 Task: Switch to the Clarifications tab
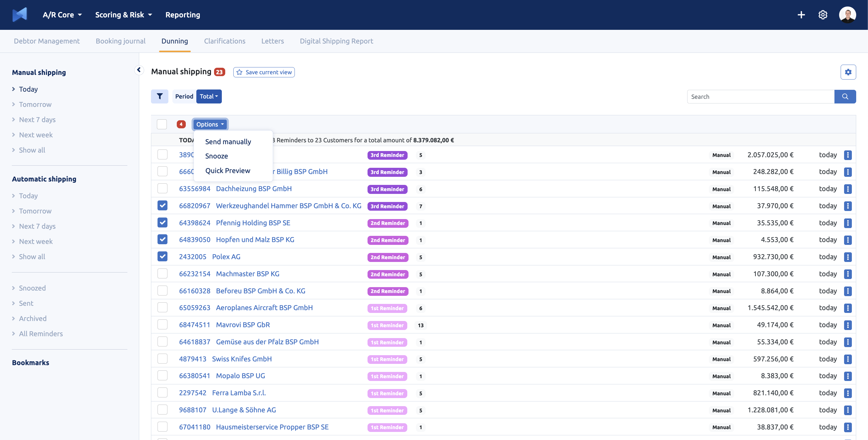pyautogui.click(x=224, y=41)
